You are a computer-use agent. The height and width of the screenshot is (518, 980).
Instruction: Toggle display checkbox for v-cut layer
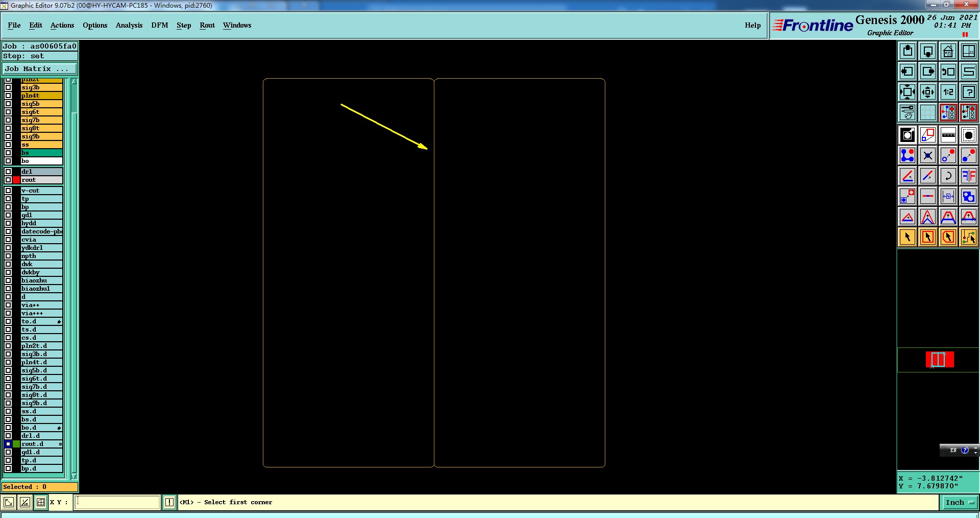8,191
